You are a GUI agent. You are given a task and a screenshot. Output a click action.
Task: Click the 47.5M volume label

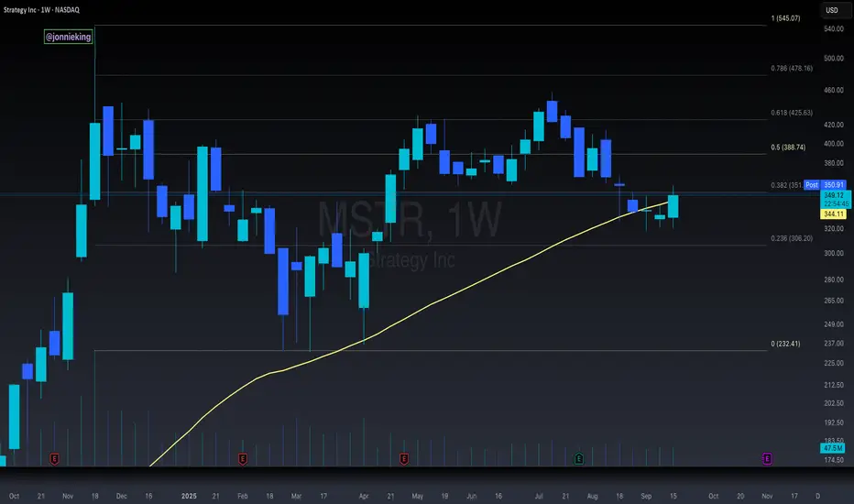833,448
